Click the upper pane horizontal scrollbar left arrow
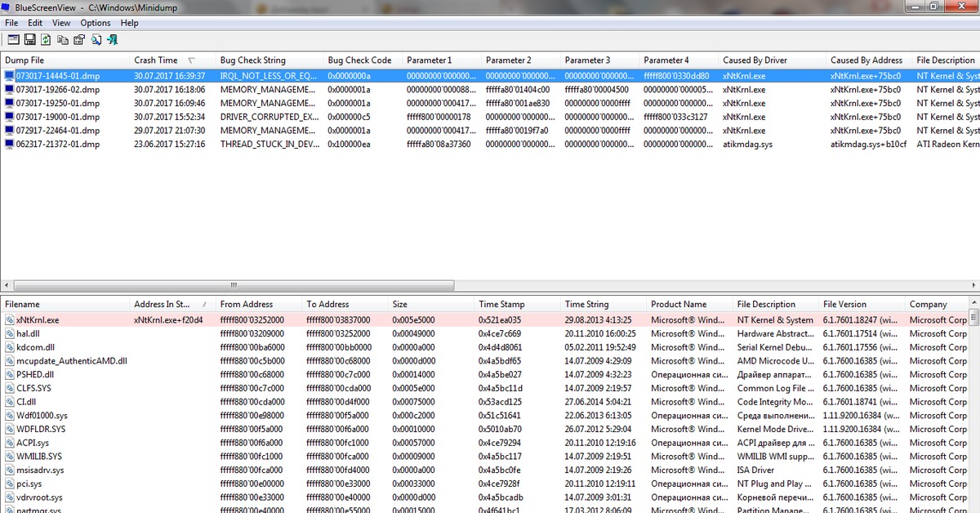980x513 pixels. click(x=6, y=285)
